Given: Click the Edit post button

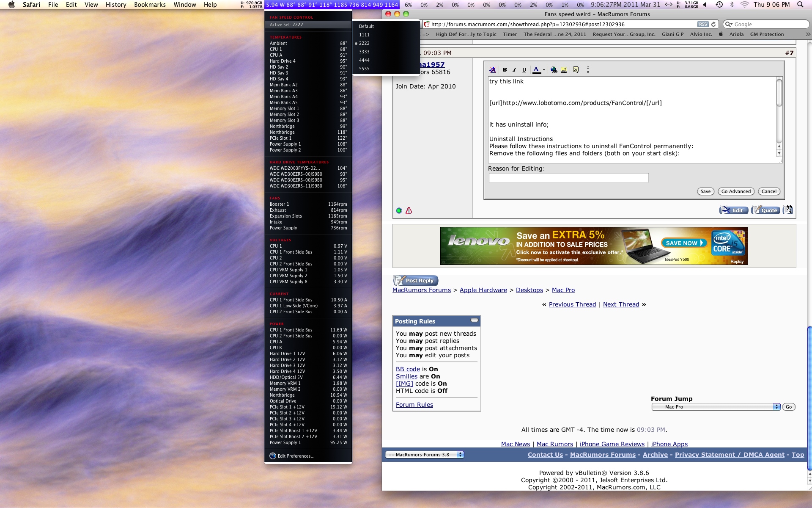Looking at the screenshot, I should [x=734, y=210].
